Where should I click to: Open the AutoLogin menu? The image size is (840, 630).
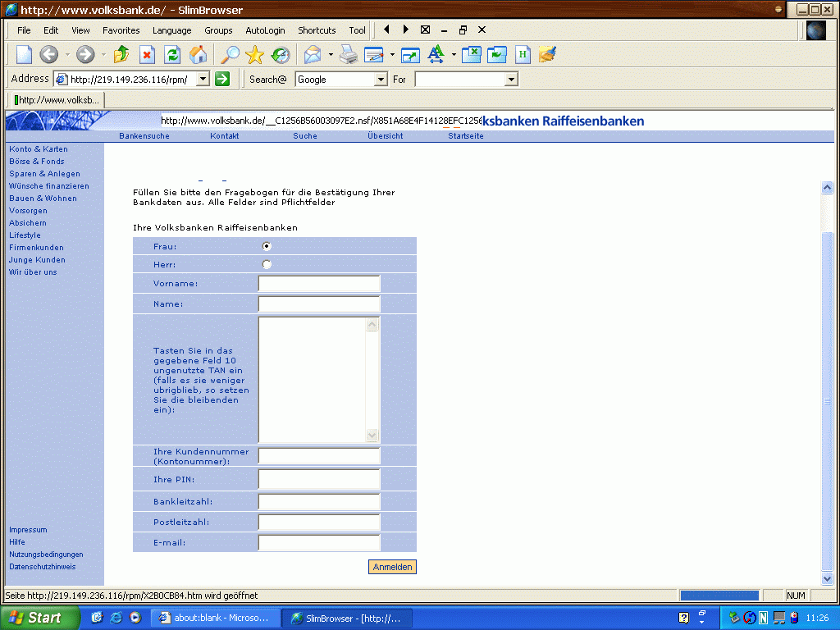coord(265,30)
